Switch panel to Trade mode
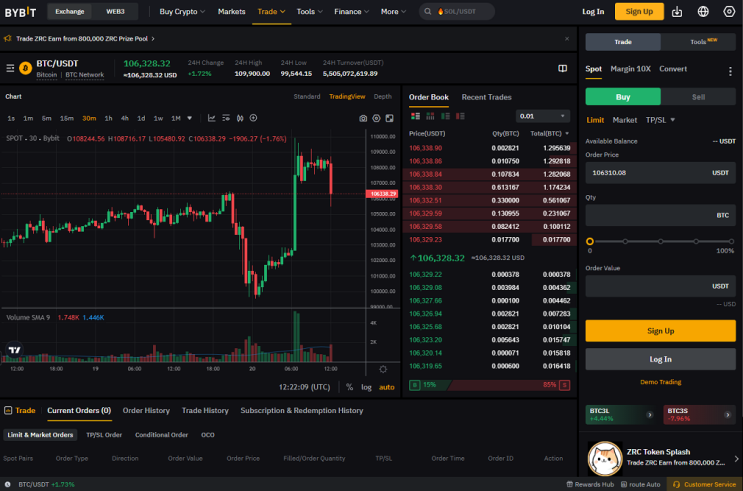Screen dimensions: 743x491 [x=623, y=42]
